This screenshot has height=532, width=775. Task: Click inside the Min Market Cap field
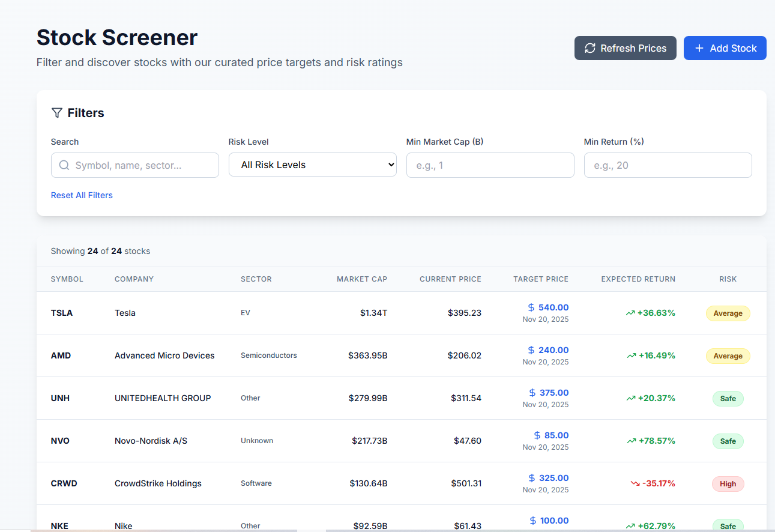(490, 165)
